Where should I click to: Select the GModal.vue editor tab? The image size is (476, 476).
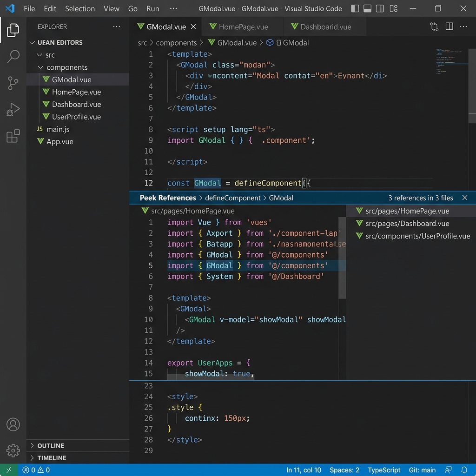(x=166, y=26)
